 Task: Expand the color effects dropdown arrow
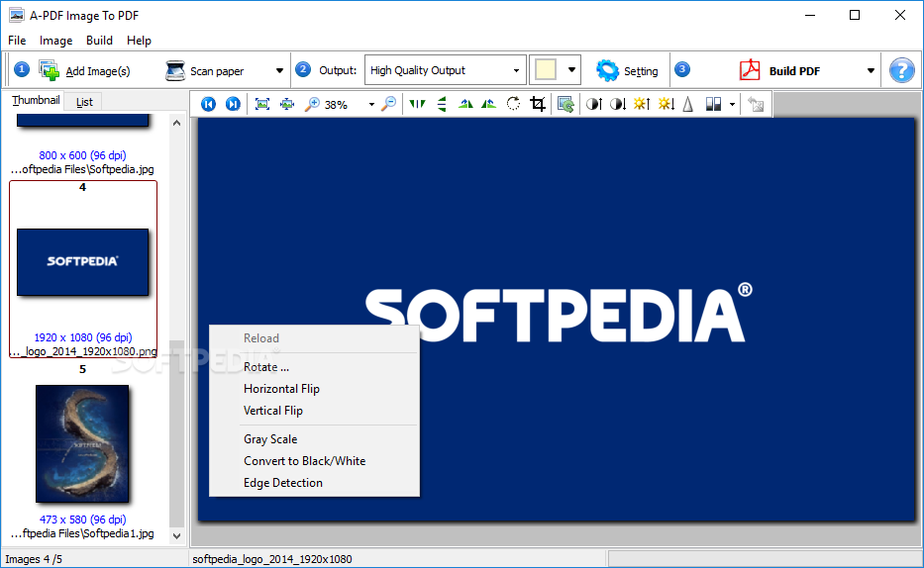pyautogui.click(x=732, y=104)
